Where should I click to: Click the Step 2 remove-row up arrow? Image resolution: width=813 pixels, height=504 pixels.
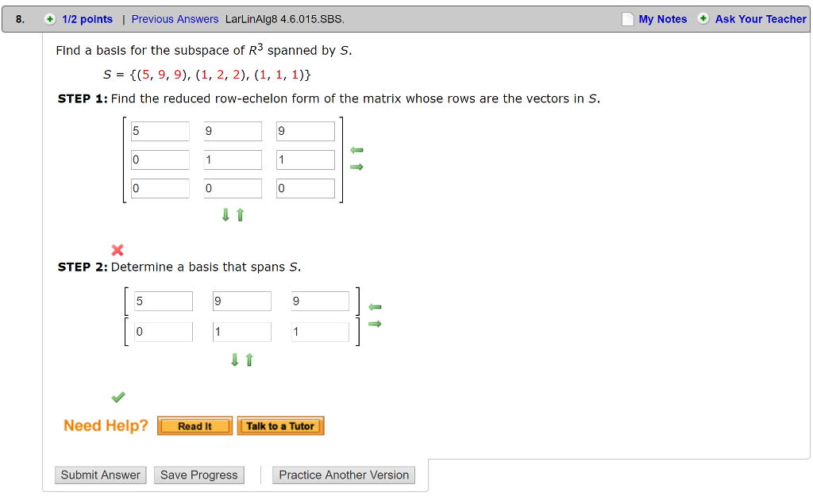pyautogui.click(x=249, y=360)
